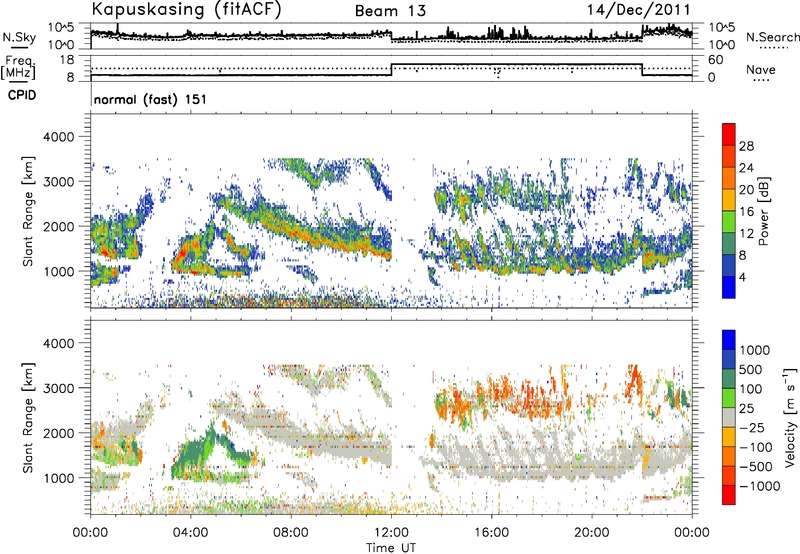Click inside the power range-time plot
This screenshot has width=800, height=554.
click(391, 210)
